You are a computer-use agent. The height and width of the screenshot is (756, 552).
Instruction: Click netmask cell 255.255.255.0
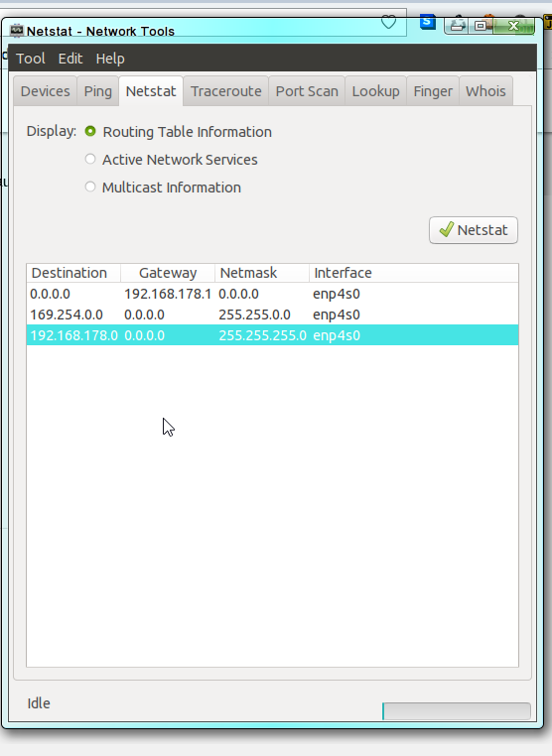[x=262, y=335]
